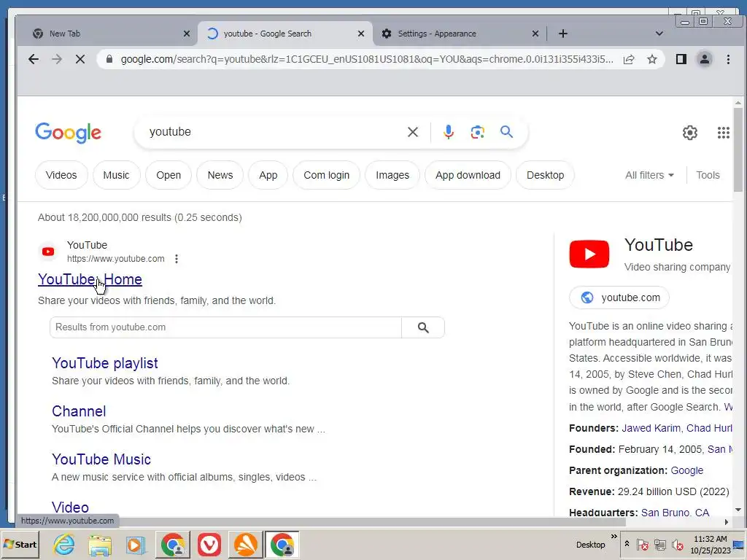
Task: Close the New Tab tab
Action: coord(187,34)
